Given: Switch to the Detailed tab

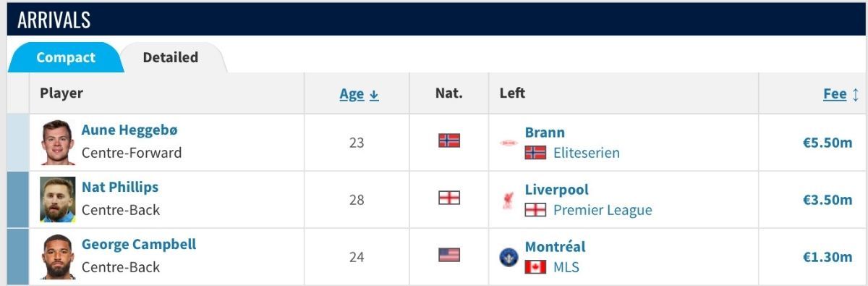Looking at the screenshot, I should (x=171, y=57).
